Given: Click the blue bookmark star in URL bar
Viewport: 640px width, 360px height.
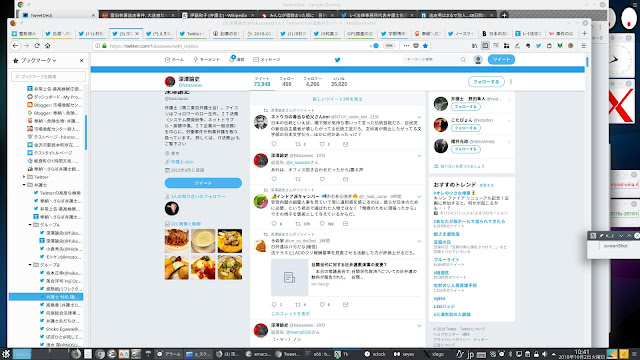Looking at the screenshot, I should click(x=425, y=46).
